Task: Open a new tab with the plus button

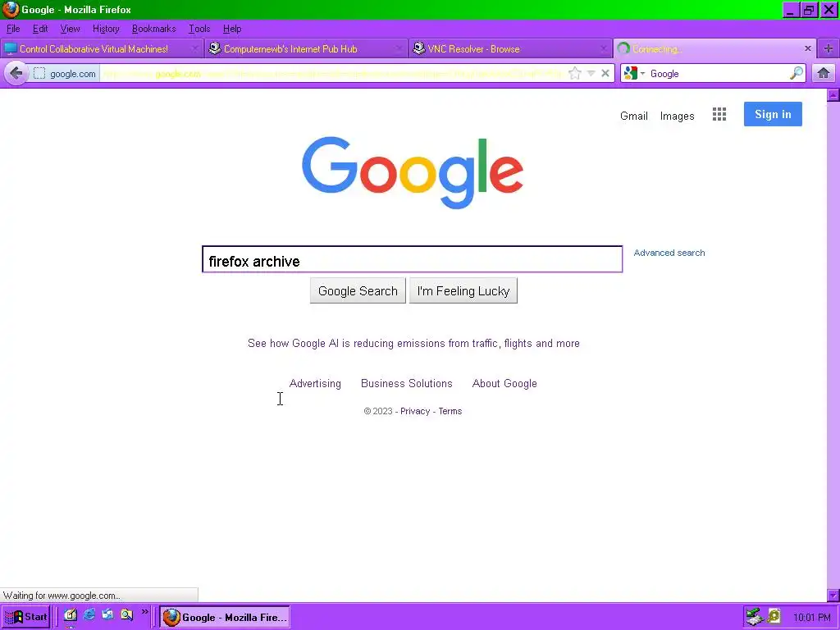Action: (x=829, y=48)
